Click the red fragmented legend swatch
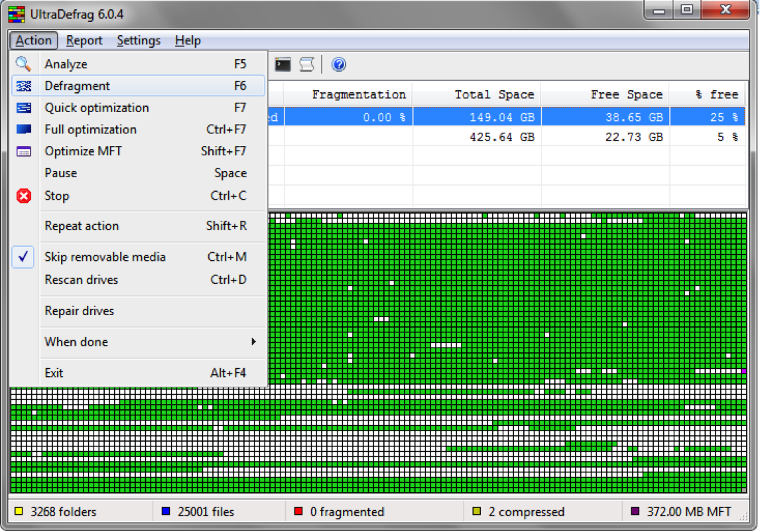Viewport: 760px width, 532px height. tap(298, 511)
